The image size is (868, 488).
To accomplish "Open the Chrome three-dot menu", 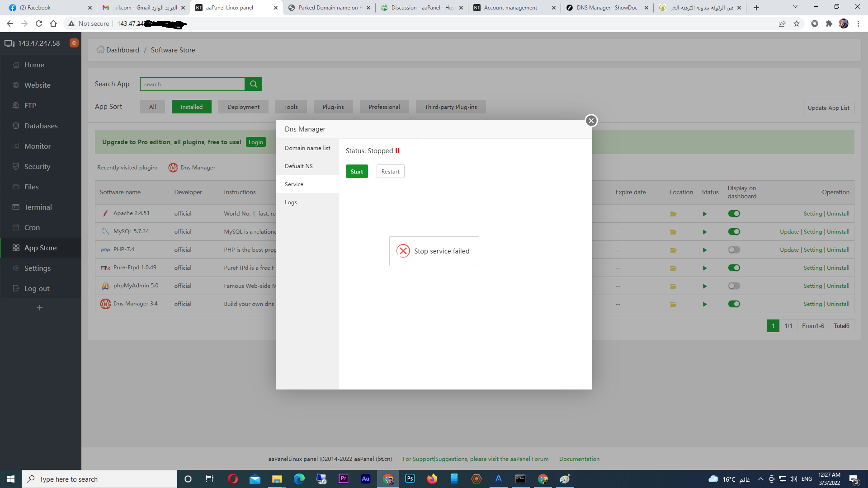I will [858, 23].
